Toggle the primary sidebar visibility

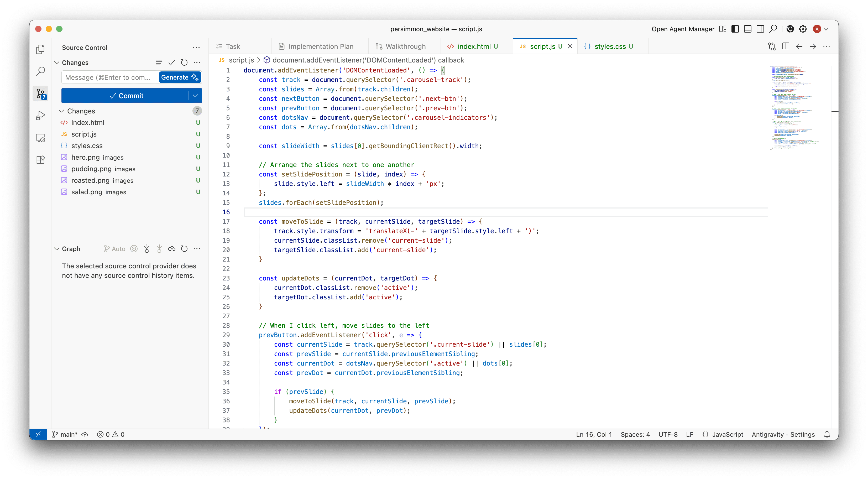[735, 29]
